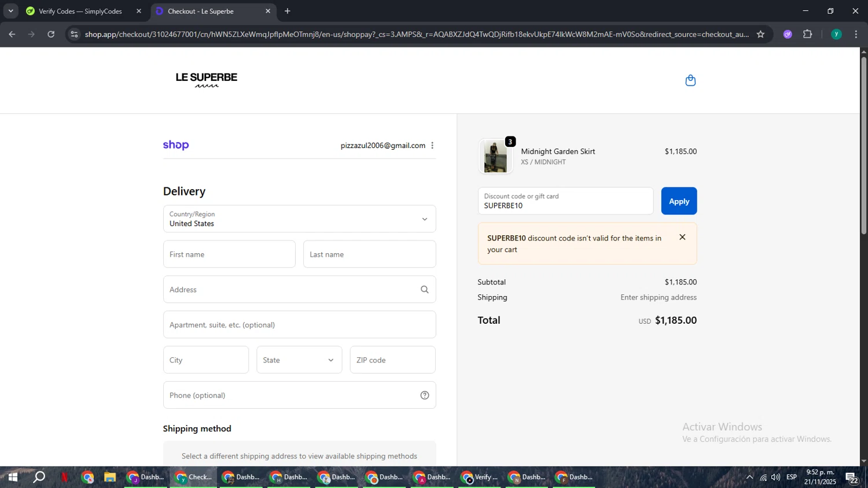Click the forward navigation arrow

(31, 34)
